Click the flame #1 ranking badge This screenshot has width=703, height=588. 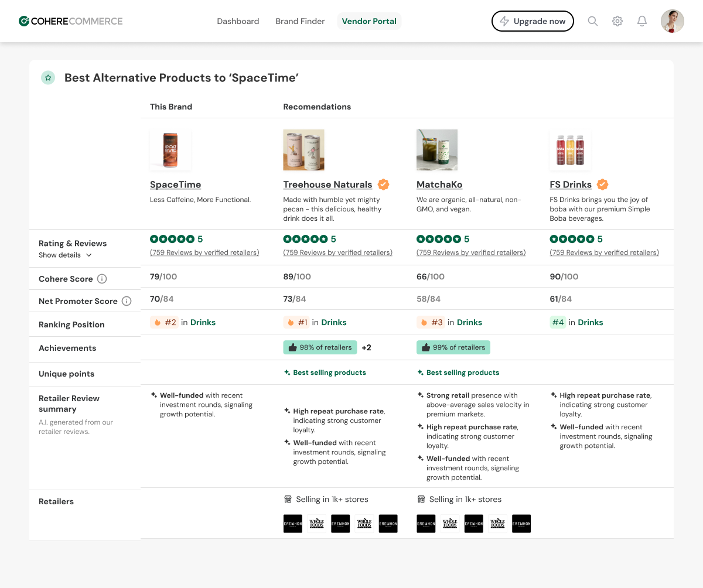[x=297, y=322]
